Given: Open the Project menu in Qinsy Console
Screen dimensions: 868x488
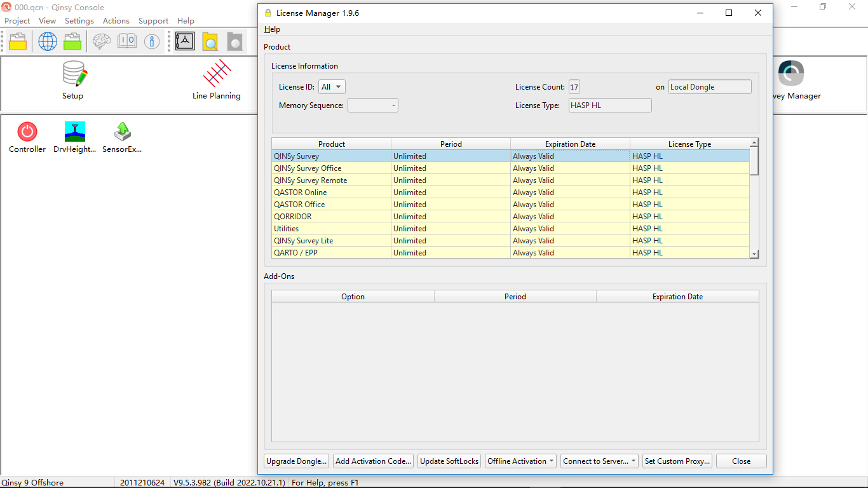Looking at the screenshot, I should [x=17, y=21].
